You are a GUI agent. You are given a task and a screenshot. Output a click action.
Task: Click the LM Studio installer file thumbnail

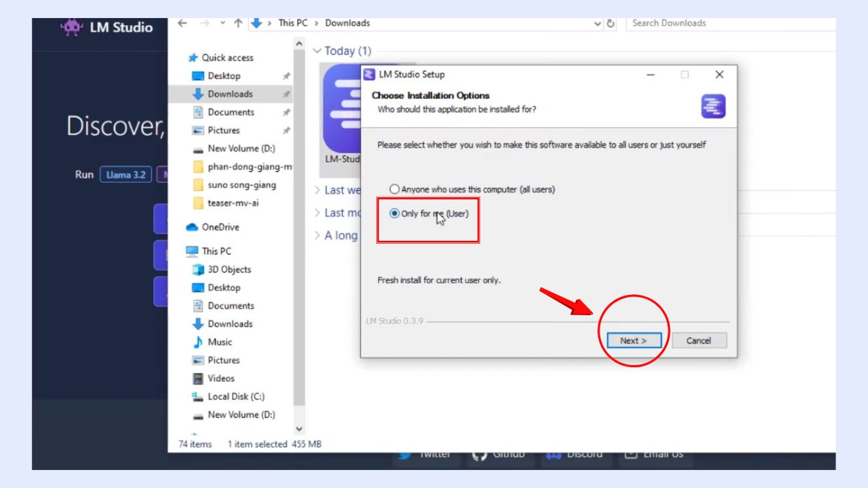pyautogui.click(x=341, y=108)
